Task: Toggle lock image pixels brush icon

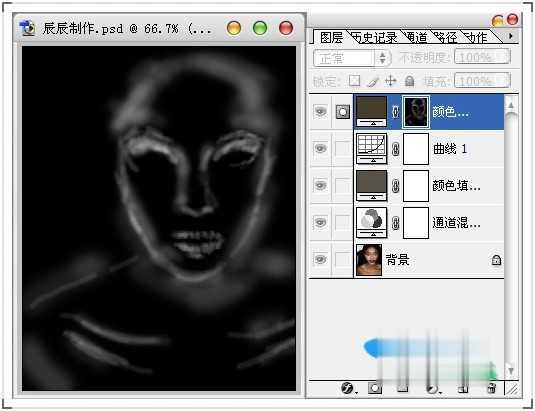Action: click(x=374, y=81)
